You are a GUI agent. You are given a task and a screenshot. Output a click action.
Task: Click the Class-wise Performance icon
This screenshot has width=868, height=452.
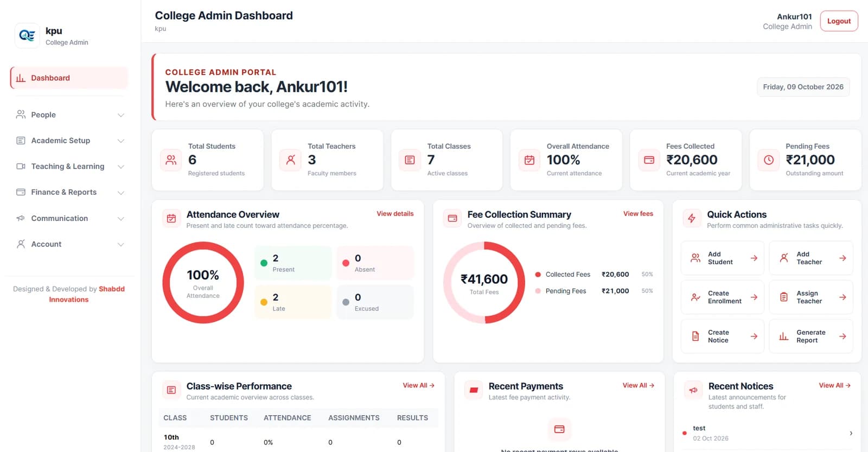pyautogui.click(x=171, y=390)
